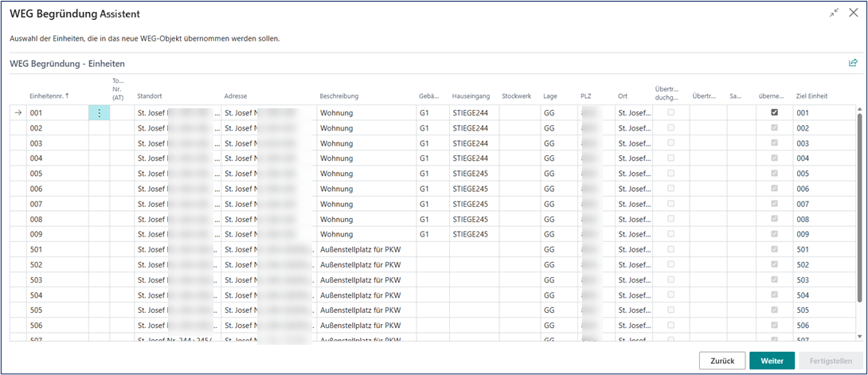Viewport: 868px width, 375px height.
Task: Open row options menu for unit 001
Action: 99,113
